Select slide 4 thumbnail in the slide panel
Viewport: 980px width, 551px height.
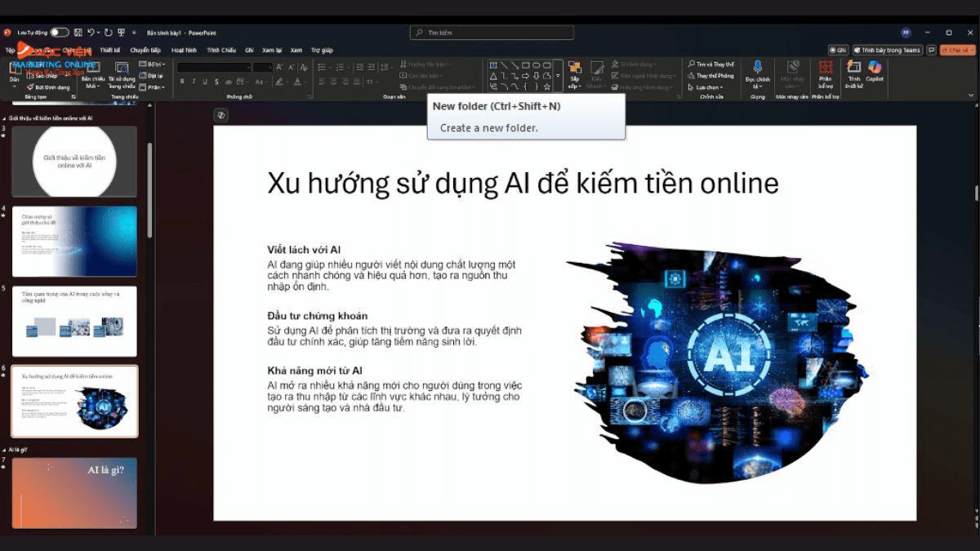point(74,241)
